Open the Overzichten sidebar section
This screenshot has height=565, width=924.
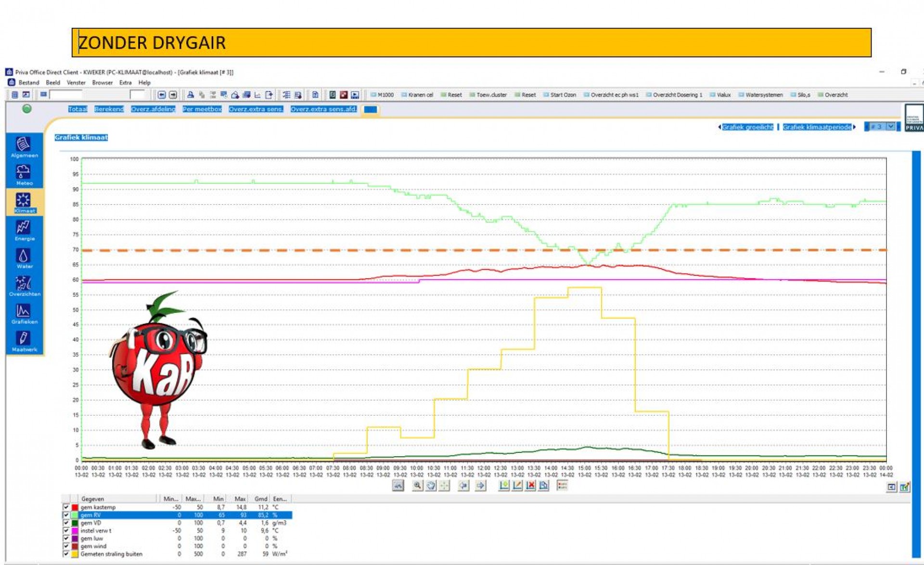tap(24, 286)
